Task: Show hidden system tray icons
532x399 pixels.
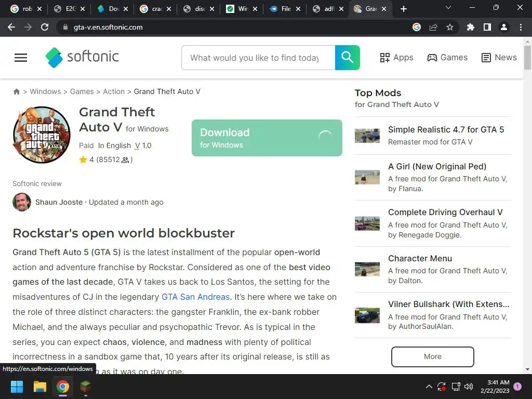Action: [x=429, y=387]
